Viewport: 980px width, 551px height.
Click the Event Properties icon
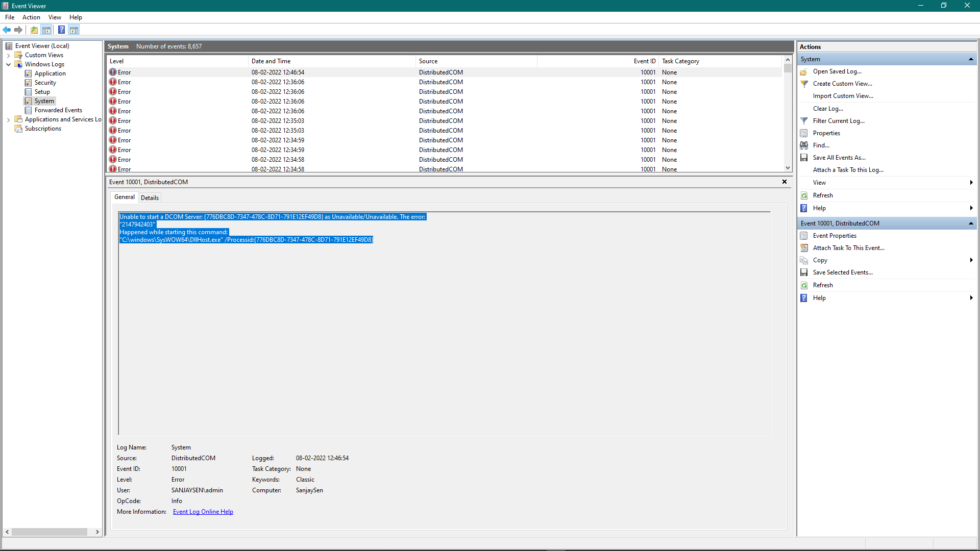tap(804, 236)
